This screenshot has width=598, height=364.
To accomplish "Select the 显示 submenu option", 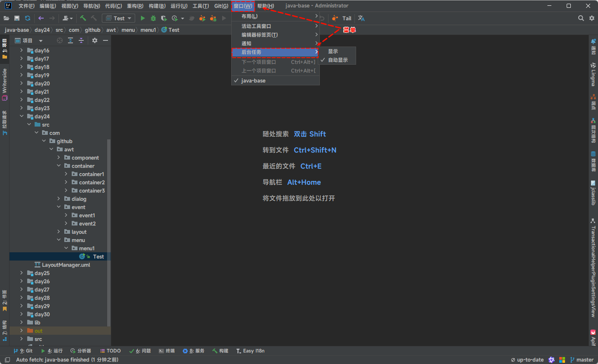I will pyautogui.click(x=333, y=52).
